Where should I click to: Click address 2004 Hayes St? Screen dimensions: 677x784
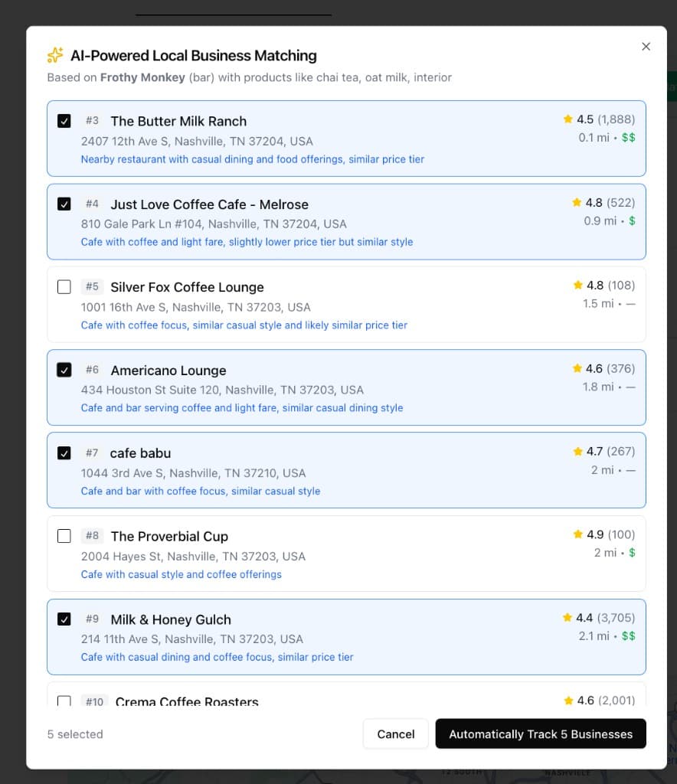[193, 557]
